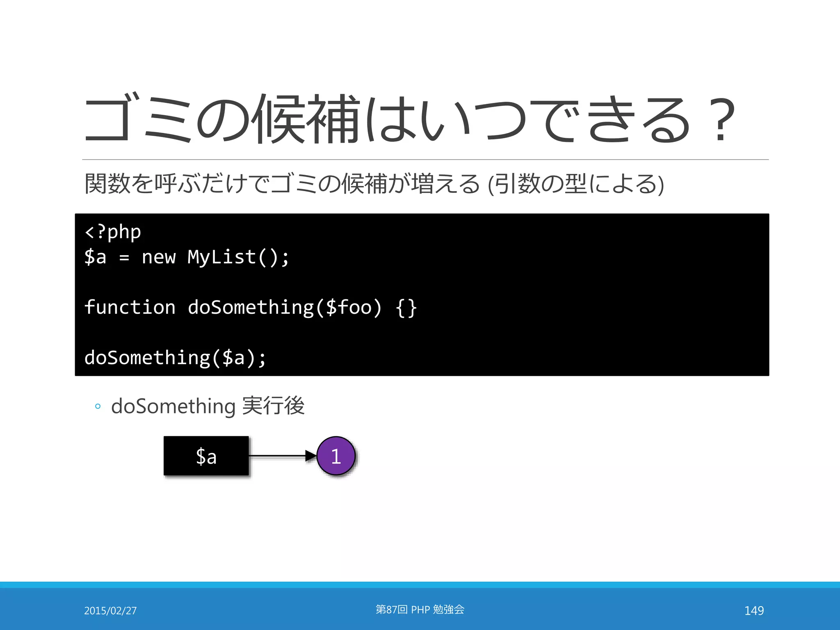Click the '(引数の型による)' parenthetical text
This screenshot has height=630, width=840.
tap(576, 183)
